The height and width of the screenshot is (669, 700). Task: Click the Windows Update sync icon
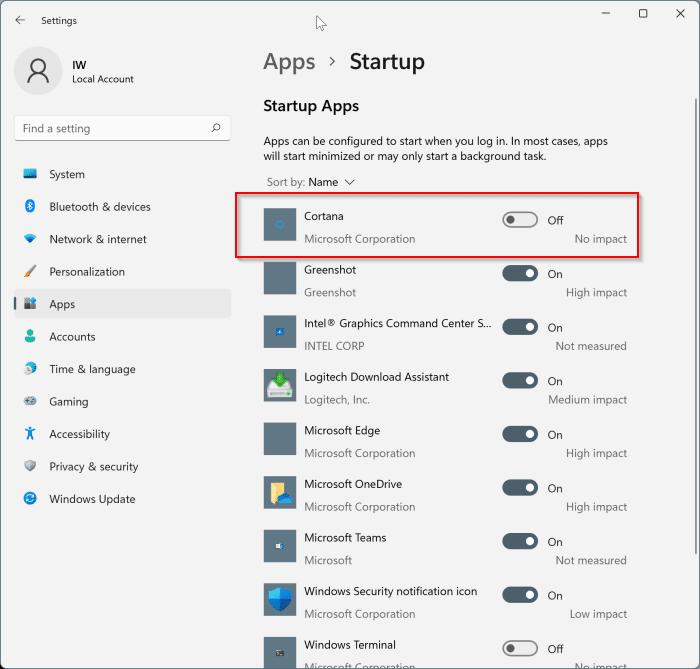pos(30,499)
